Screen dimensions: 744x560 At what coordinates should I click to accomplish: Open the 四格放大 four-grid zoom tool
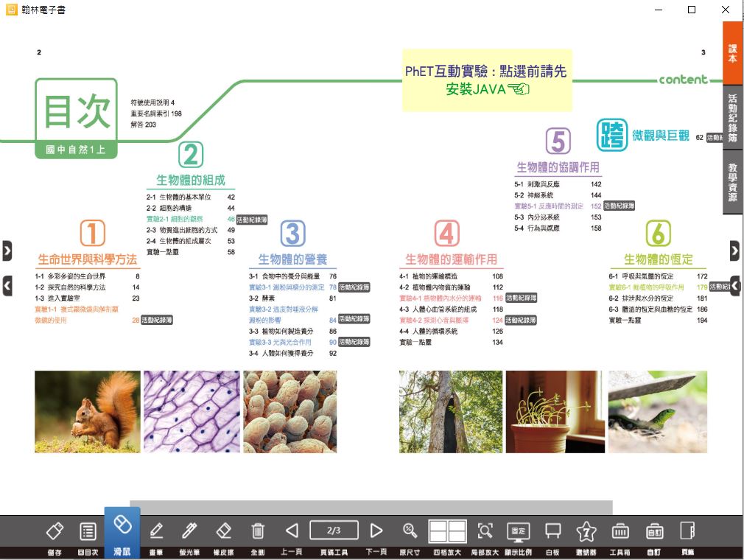pos(447,538)
